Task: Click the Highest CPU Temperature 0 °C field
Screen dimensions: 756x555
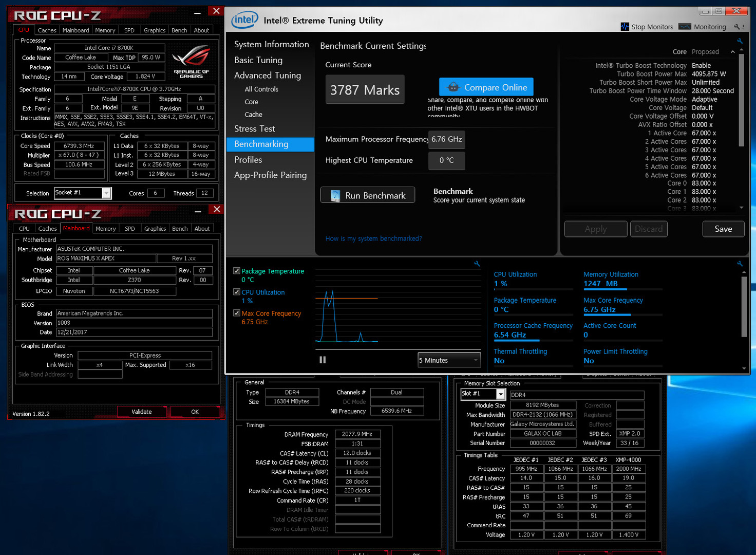Action: [x=447, y=160]
